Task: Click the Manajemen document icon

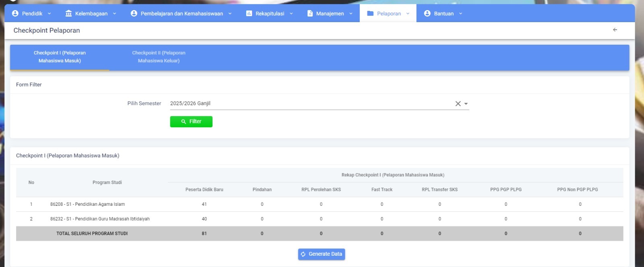Action: 310,13
